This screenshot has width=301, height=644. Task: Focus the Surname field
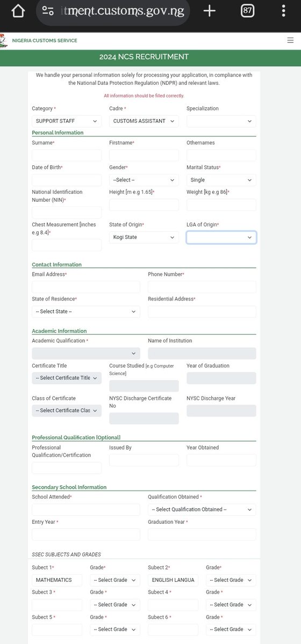click(x=67, y=155)
